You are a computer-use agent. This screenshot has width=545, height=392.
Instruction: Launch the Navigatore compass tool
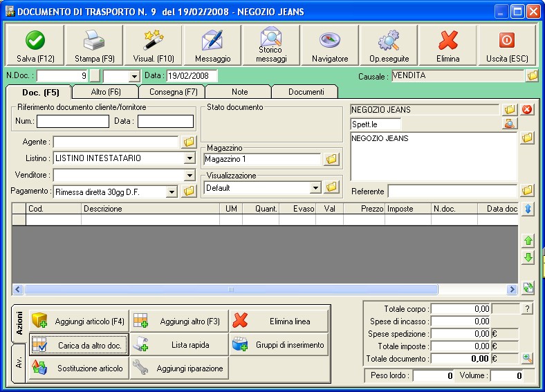click(330, 45)
